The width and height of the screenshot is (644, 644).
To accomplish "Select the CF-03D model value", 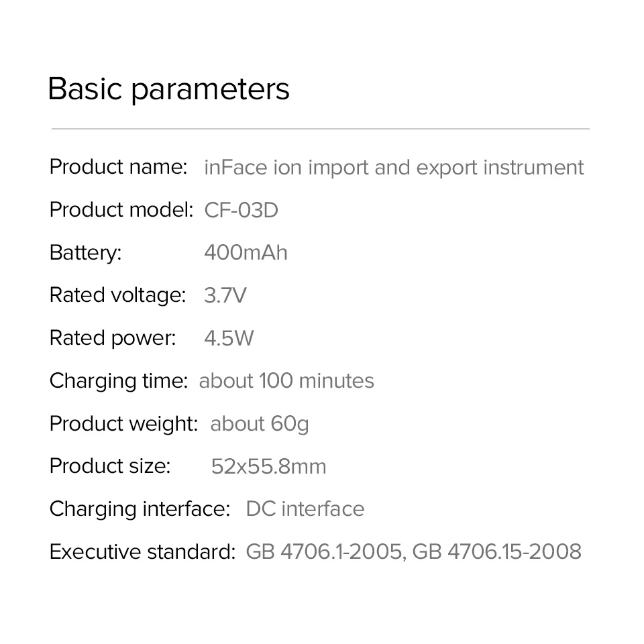I will 241,210.
